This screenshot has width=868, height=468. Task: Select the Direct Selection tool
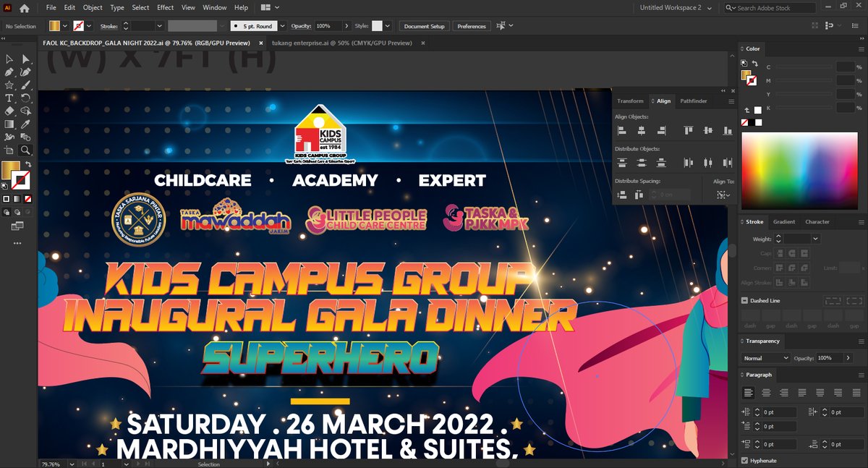click(25, 59)
